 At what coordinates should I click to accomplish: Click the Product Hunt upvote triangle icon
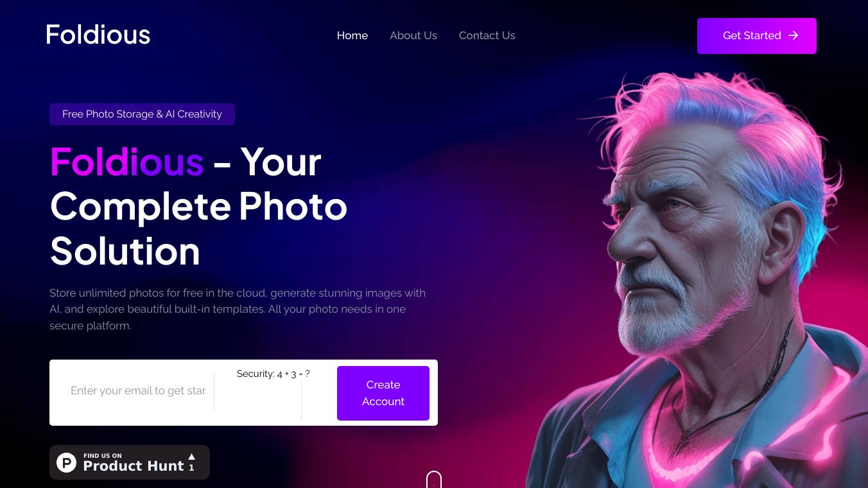[x=191, y=457]
